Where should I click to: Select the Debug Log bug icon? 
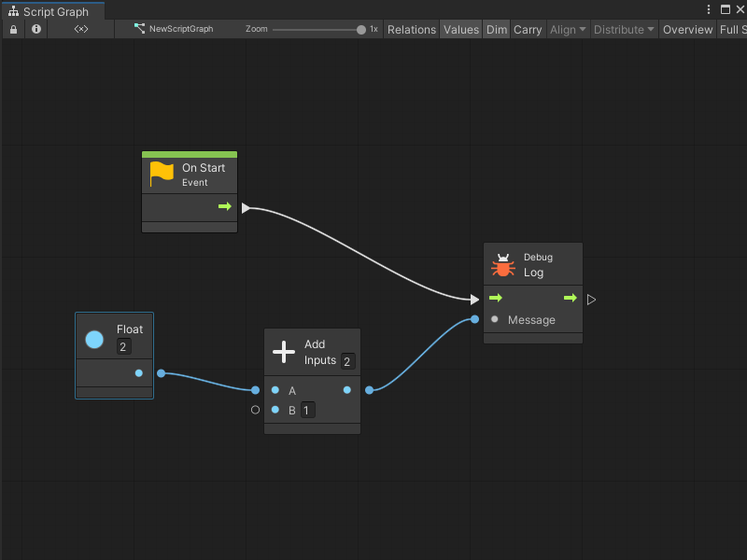(x=503, y=265)
